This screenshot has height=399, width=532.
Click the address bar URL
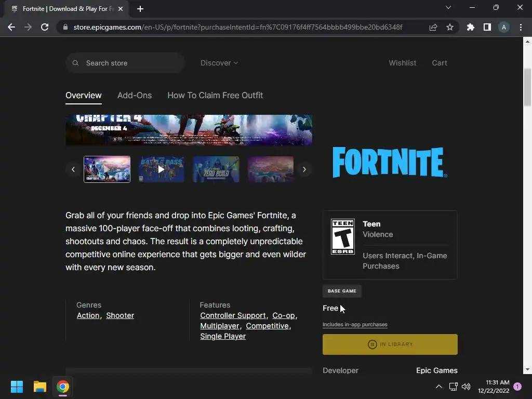(237, 27)
